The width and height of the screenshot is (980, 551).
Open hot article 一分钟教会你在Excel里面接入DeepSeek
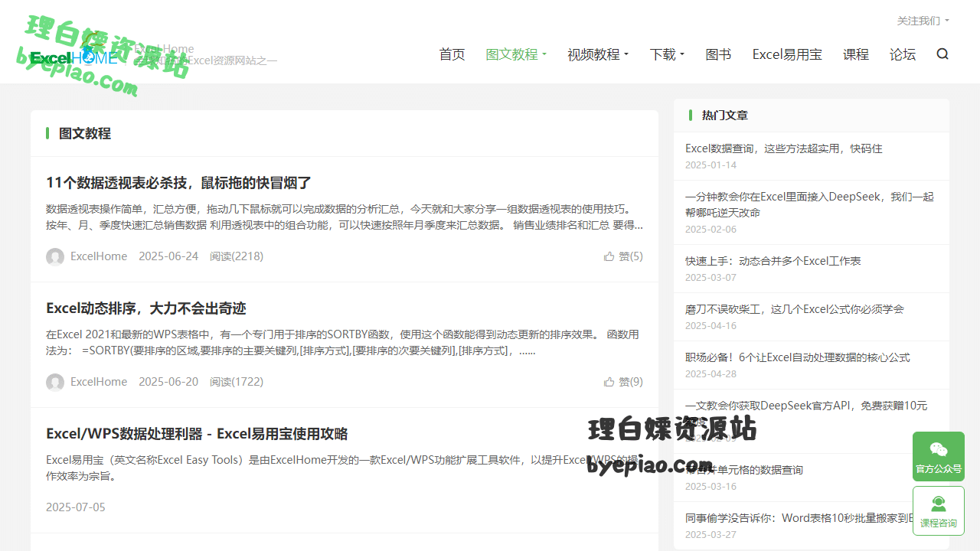point(809,204)
